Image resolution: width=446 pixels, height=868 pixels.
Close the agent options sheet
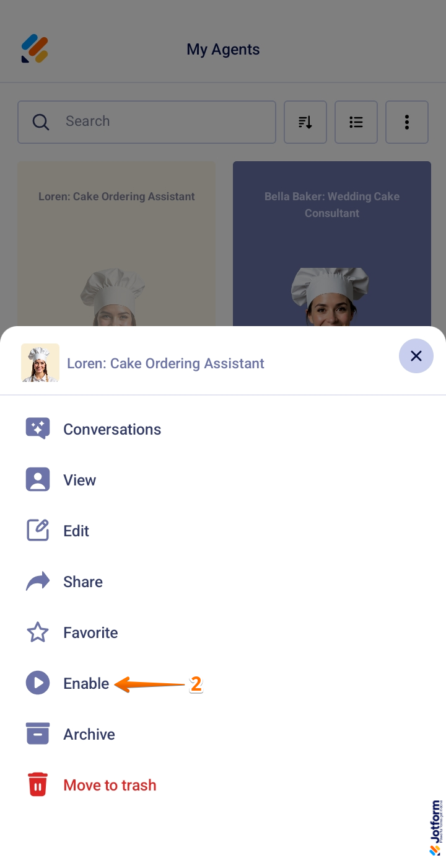pyautogui.click(x=416, y=356)
